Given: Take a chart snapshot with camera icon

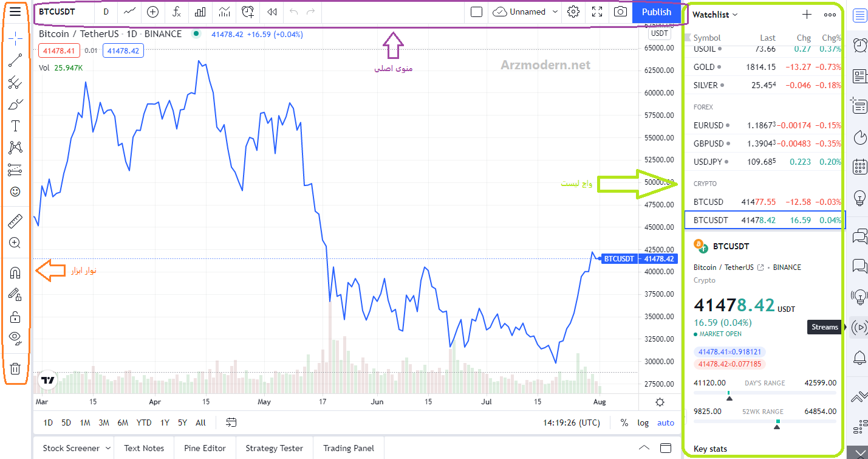Looking at the screenshot, I should tap(620, 12).
